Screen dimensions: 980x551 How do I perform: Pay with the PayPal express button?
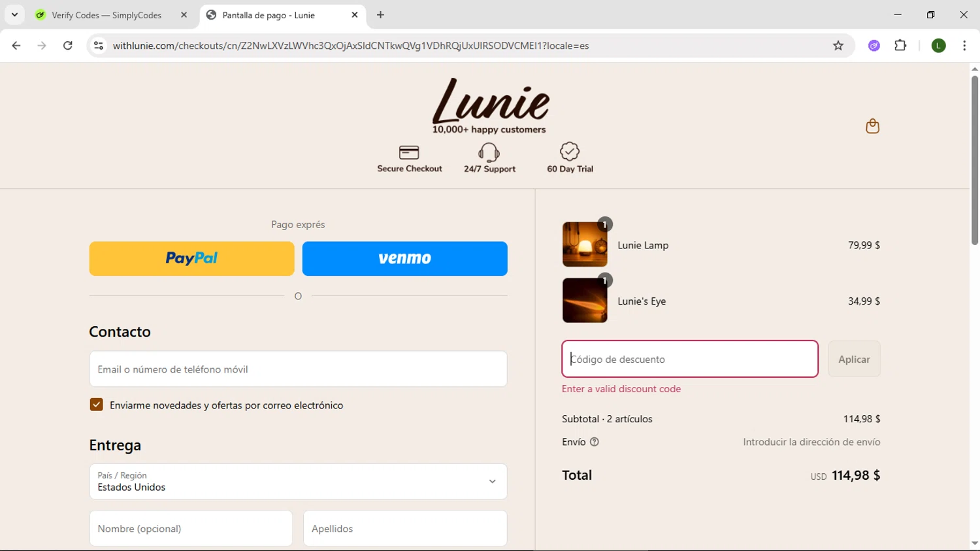click(x=191, y=258)
